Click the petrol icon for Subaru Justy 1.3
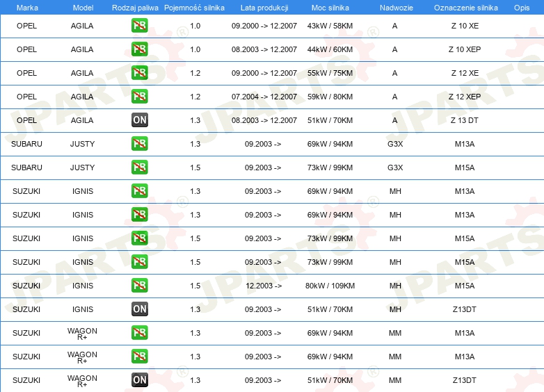544x392 pixels. [x=139, y=143]
